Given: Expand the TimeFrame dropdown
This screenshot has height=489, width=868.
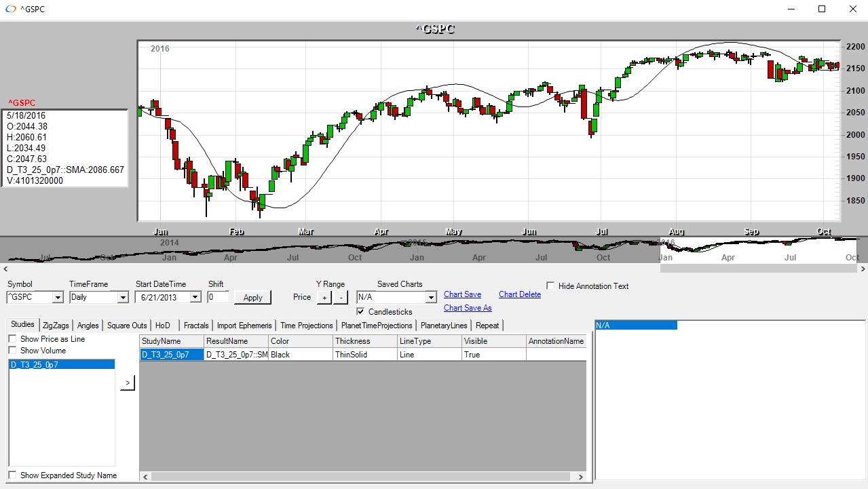Looking at the screenshot, I should [x=122, y=298].
